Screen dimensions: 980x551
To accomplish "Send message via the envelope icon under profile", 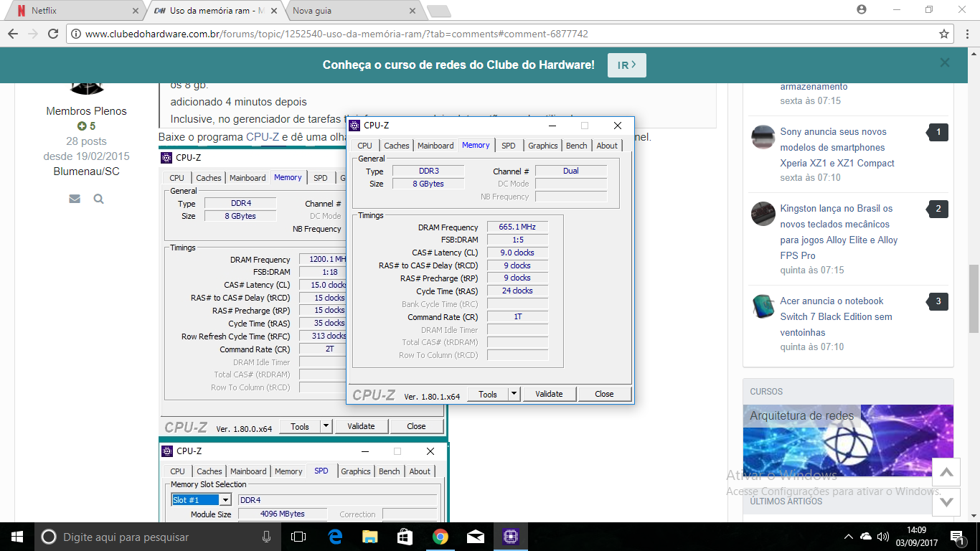I will coord(75,199).
